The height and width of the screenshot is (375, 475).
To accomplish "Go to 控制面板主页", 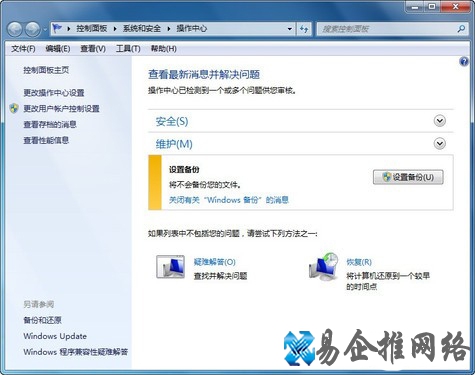I will [46, 70].
